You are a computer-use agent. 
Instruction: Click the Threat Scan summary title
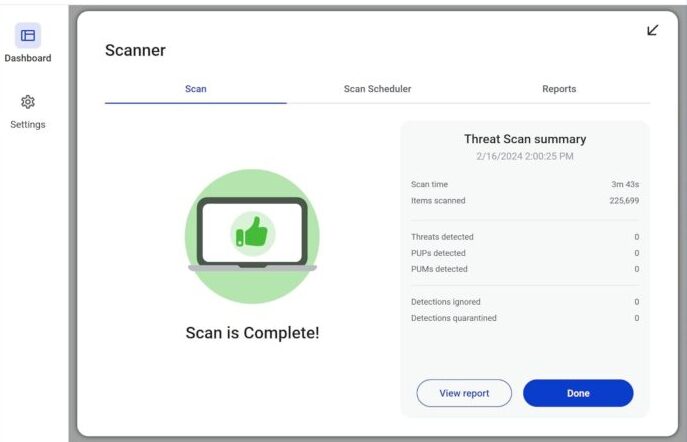tap(525, 139)
